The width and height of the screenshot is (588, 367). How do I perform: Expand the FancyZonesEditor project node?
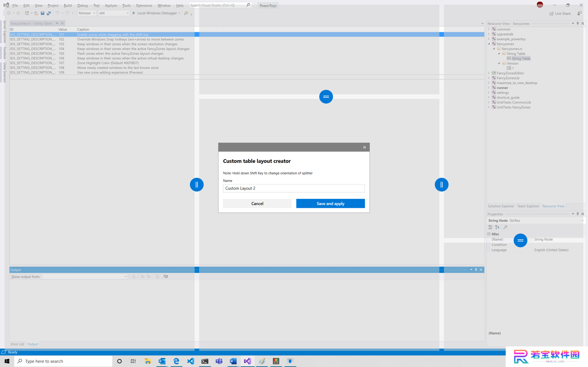(x=489, y=73)
